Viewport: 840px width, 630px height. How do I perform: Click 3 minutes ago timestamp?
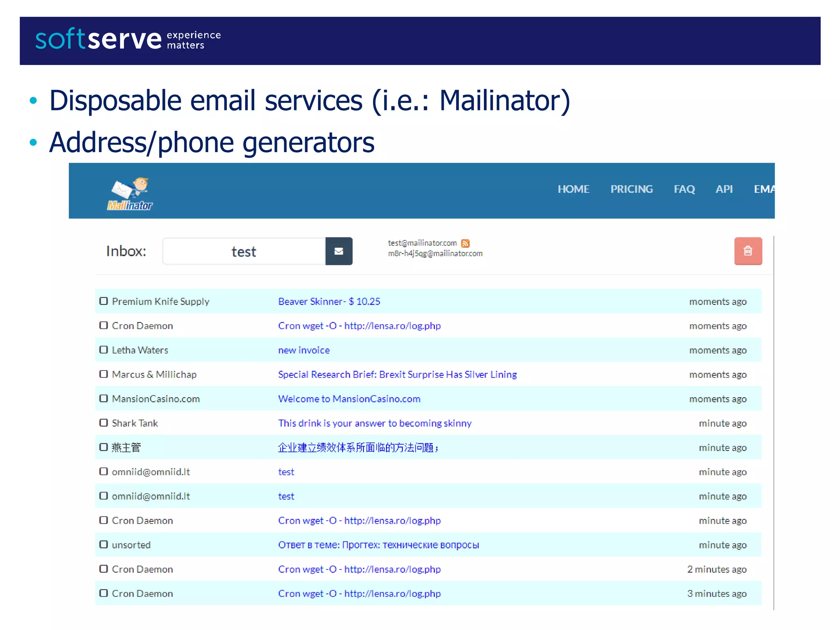pyautogui.click(x=717, y=593)
